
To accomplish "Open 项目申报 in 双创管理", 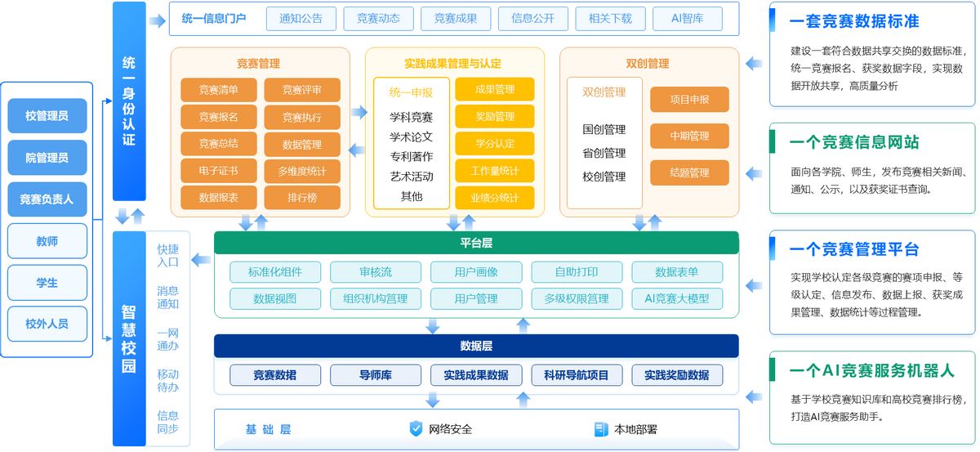I will [x=689, y=100].
